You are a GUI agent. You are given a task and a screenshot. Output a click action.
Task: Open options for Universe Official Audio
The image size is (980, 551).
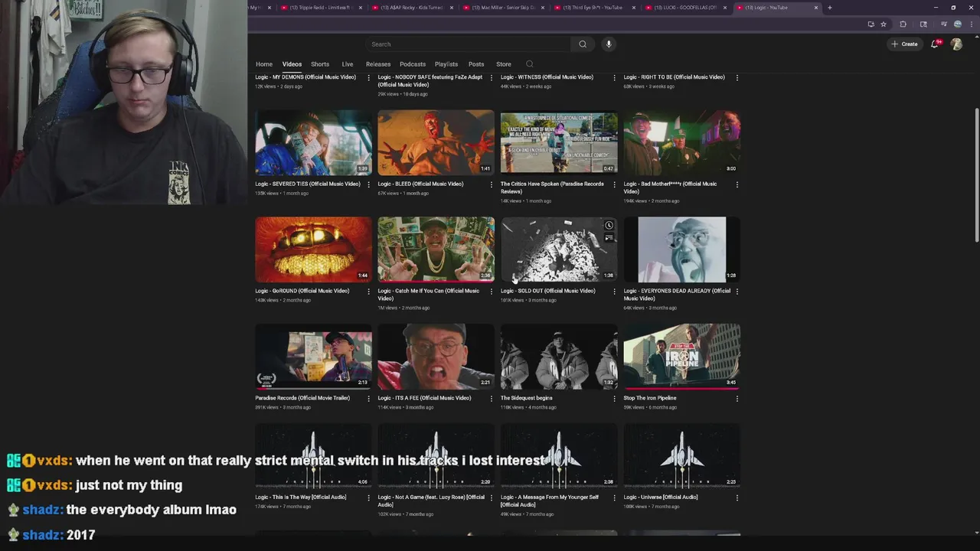(x=737, y=498)
